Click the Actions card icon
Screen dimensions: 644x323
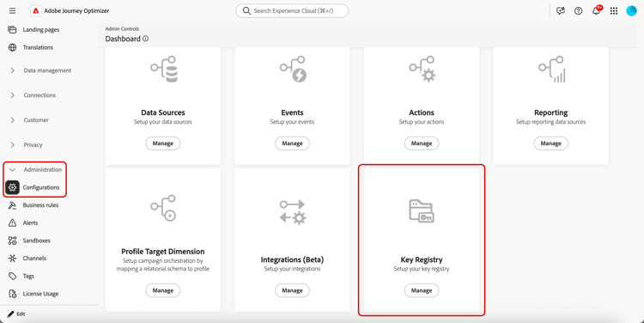pos(422,70)
